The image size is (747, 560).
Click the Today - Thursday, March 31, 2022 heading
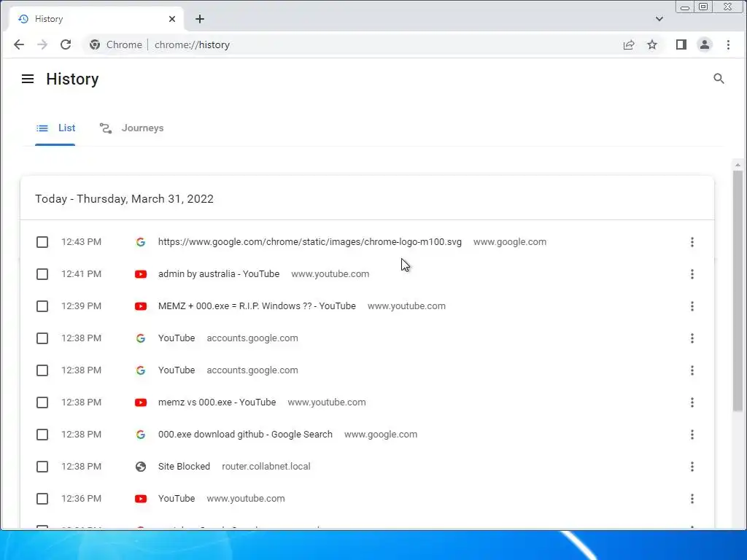(124, 199)
